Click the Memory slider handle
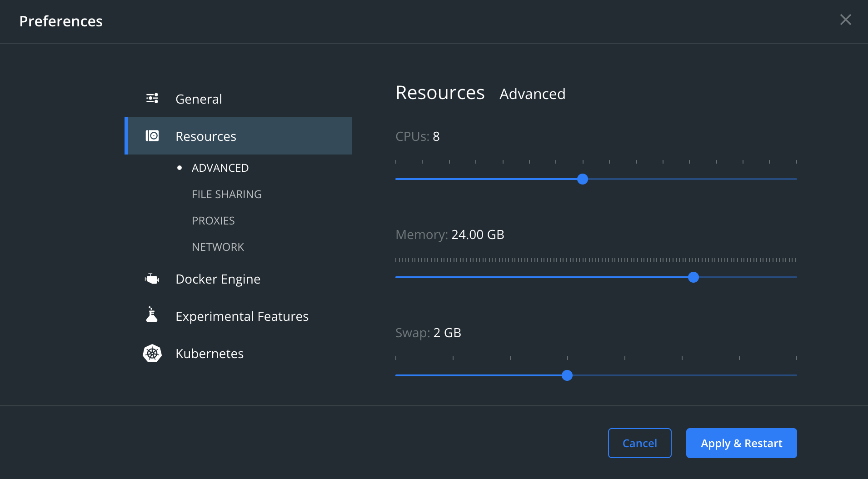868x479 pixels. tap(693, 277)
